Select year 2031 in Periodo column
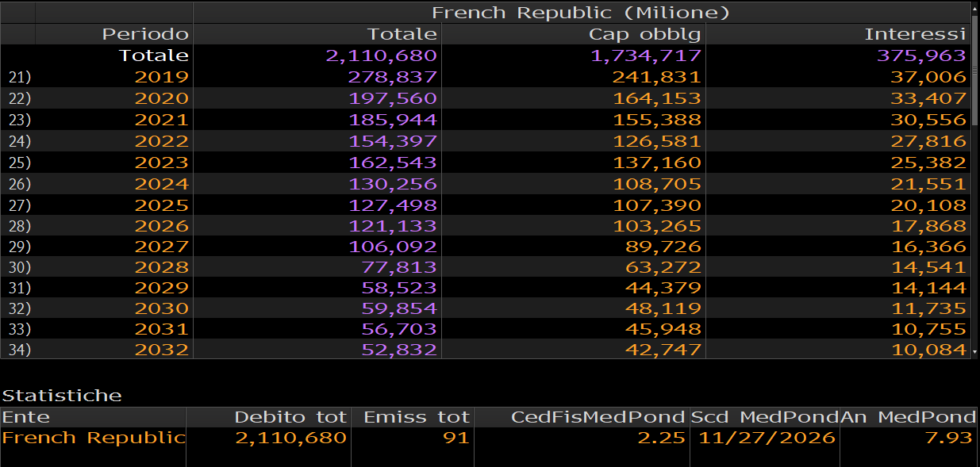The image size is (980, 467). click(x=162, y=329)
